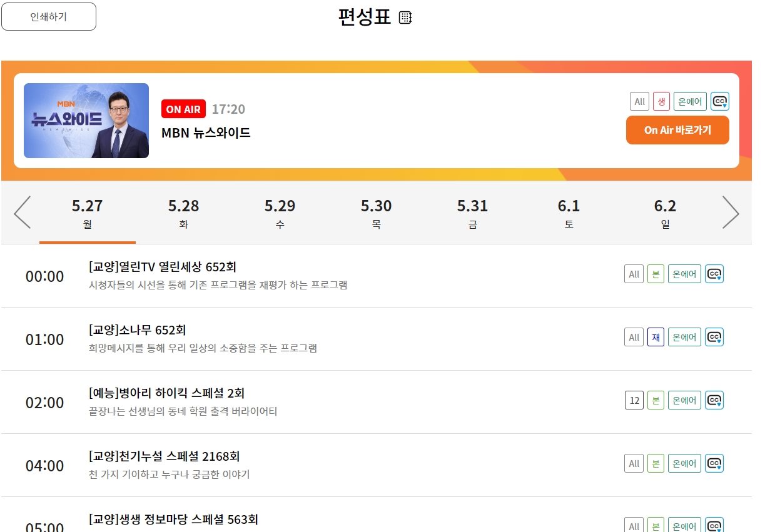Click CC icon on 열린TV 열린세상 row

pos(714,274)
